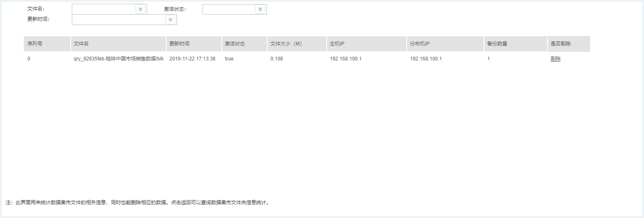Click the 激活状态 dropdown arrow icon
The height and width of the screenshot is (218, 644).
[260, 9]
